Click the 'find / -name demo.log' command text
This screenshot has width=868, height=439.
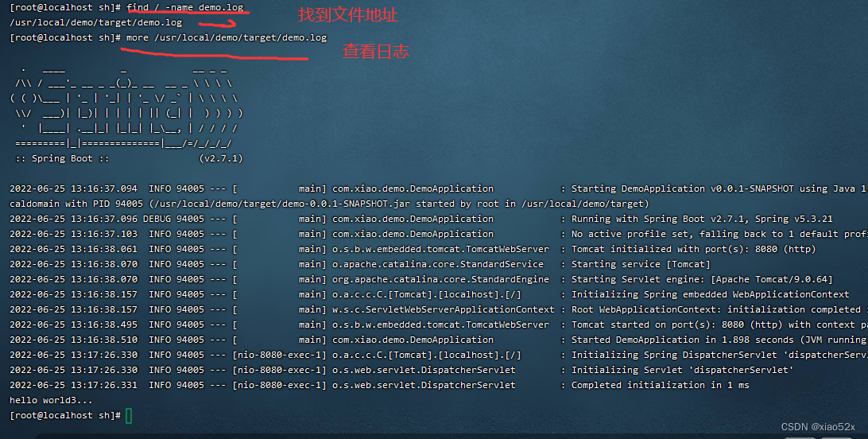coord(185,8)
